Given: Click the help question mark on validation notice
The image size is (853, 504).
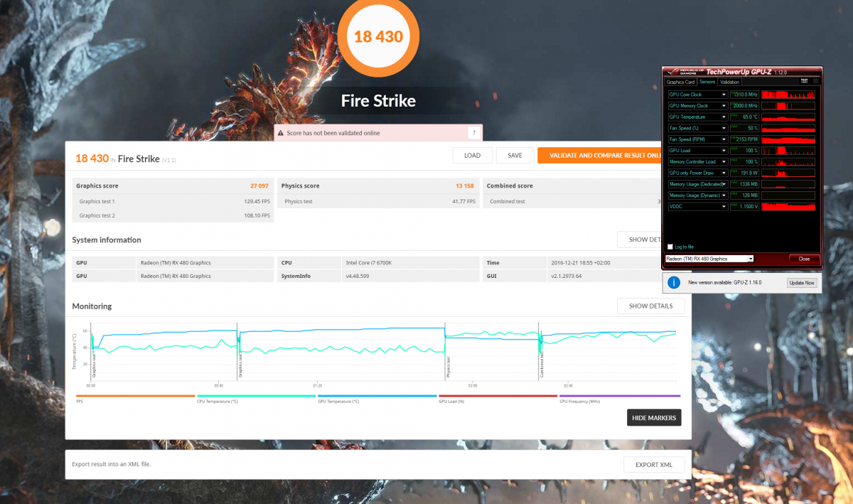Looking at the screenshot, I should 473,133.
